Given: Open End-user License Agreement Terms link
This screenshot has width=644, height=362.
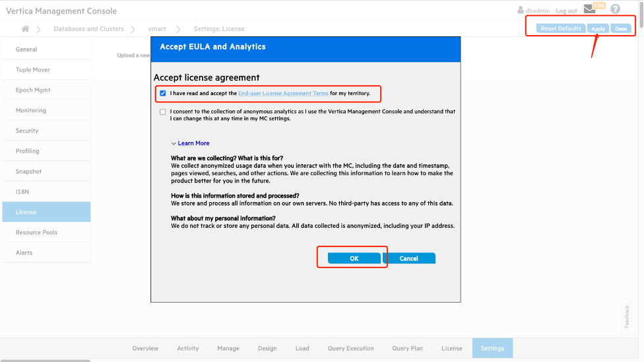Looking at the screenshot, I should [x=283, y=93].
